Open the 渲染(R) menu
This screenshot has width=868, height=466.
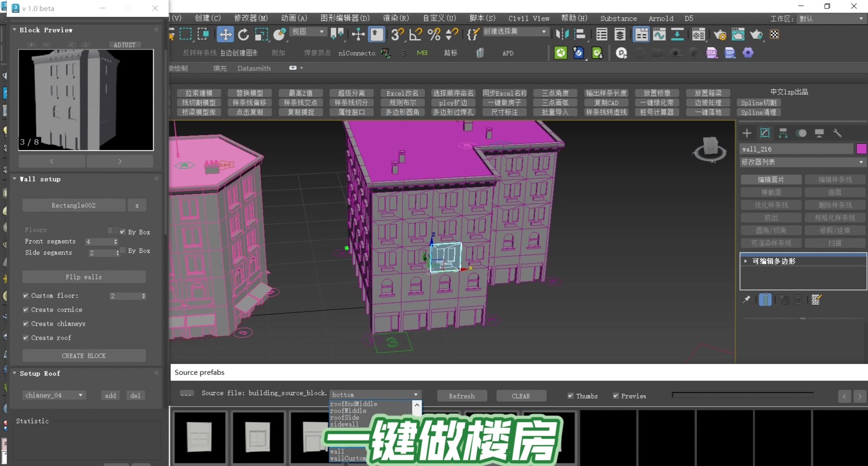(x=395, y=18)
